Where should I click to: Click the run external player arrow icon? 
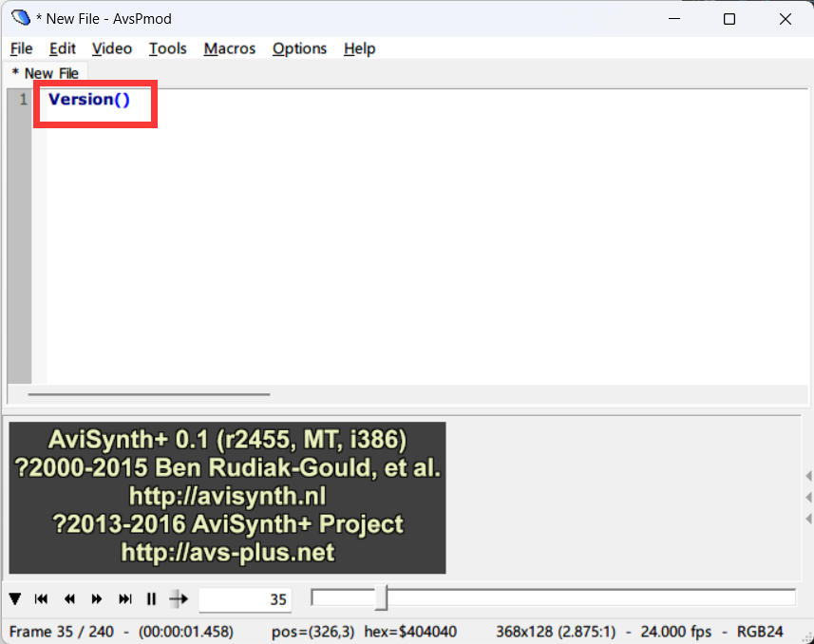[x=179, y=598]
